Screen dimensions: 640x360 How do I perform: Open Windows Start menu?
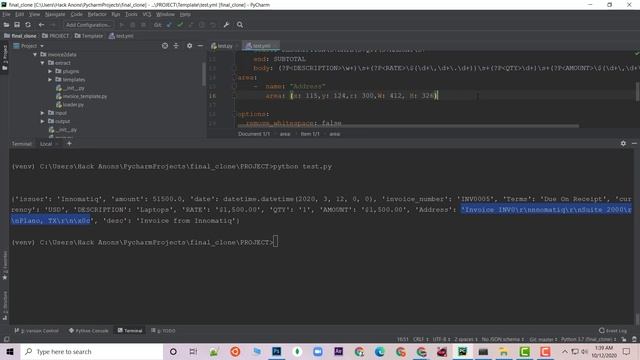coord(10,351)
